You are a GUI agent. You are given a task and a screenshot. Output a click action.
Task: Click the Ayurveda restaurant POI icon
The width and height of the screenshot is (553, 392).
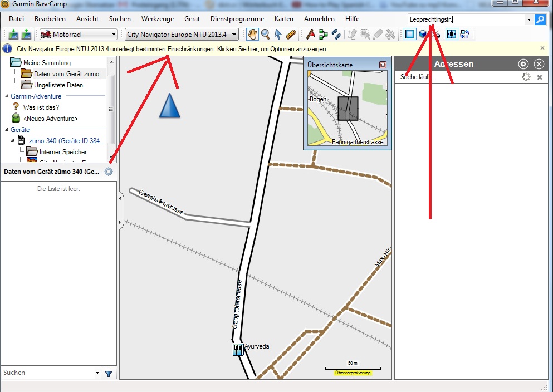[x=238, y=349]
